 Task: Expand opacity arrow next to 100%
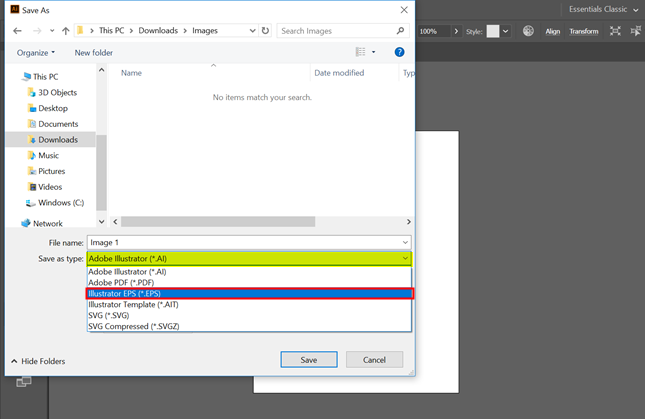pyautogui.click(x=456, y=31)
